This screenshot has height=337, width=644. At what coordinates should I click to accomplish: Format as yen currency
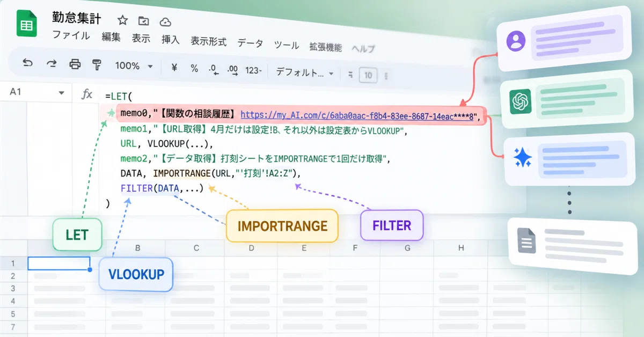[x=174, y=68]
